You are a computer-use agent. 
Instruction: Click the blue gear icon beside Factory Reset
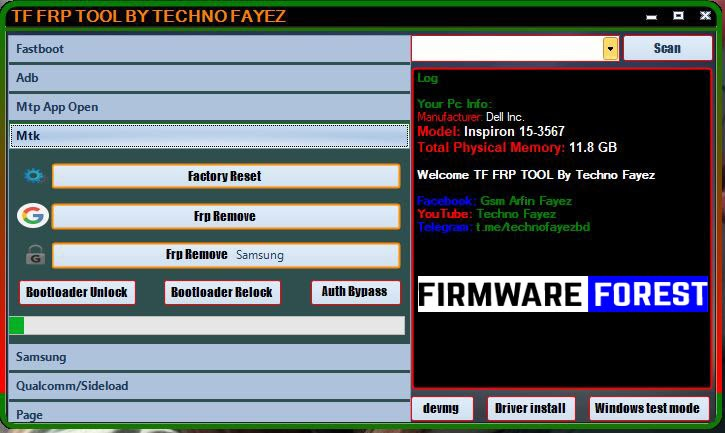click(34, 176)
